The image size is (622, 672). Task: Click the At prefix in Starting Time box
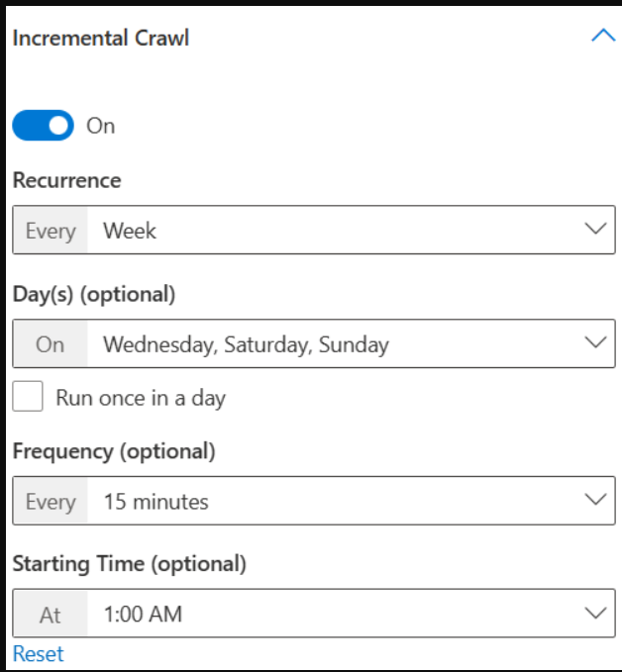point(51,615)
